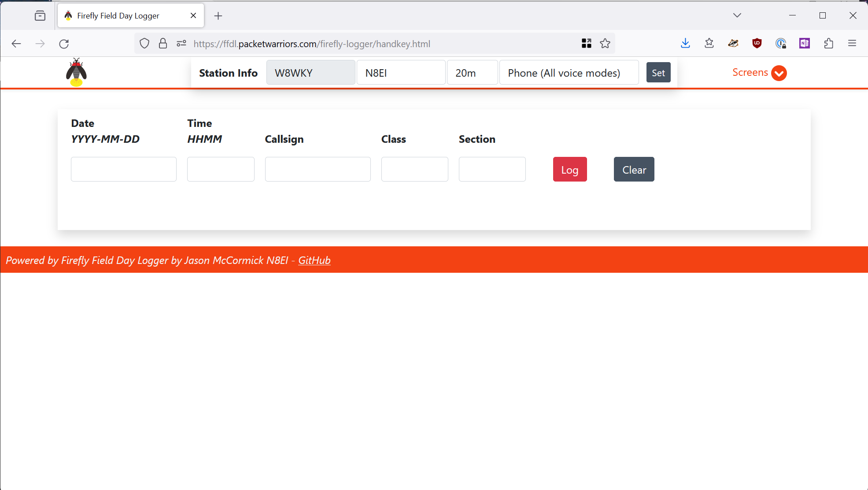Bookmark this page with star icon

(605, 44)
